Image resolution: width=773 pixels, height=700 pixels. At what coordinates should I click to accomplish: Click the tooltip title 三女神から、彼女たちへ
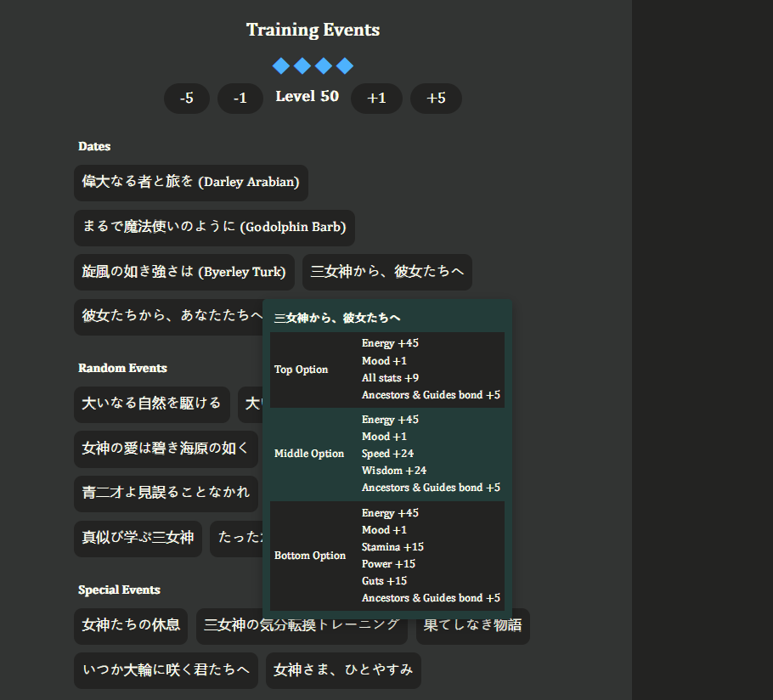point(337,318)
